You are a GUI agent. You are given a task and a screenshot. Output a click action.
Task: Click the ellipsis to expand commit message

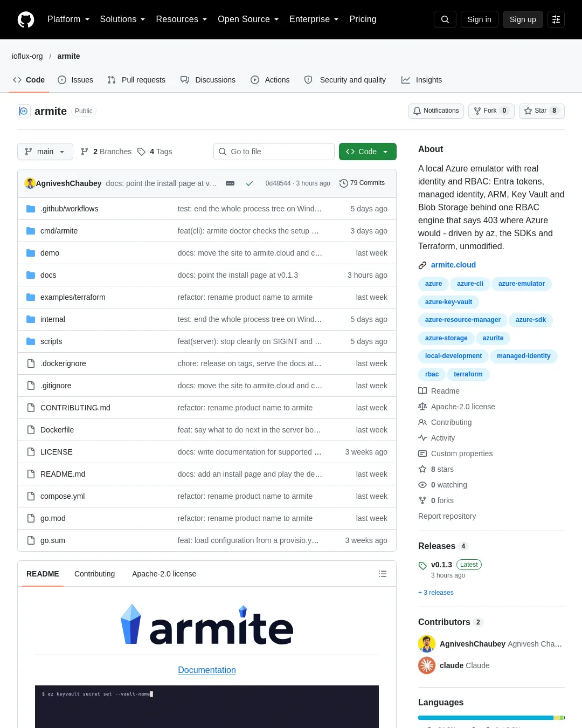pos(230,183)
